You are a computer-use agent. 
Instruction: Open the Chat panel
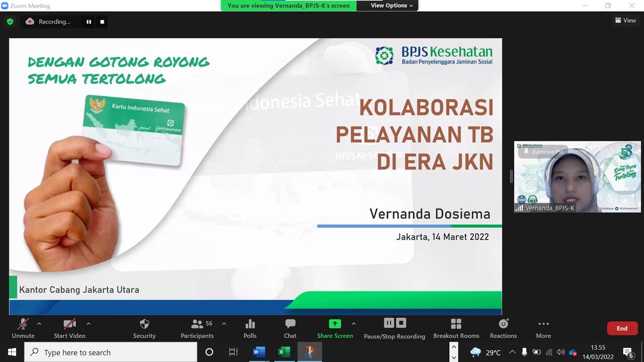click(290, 324)
